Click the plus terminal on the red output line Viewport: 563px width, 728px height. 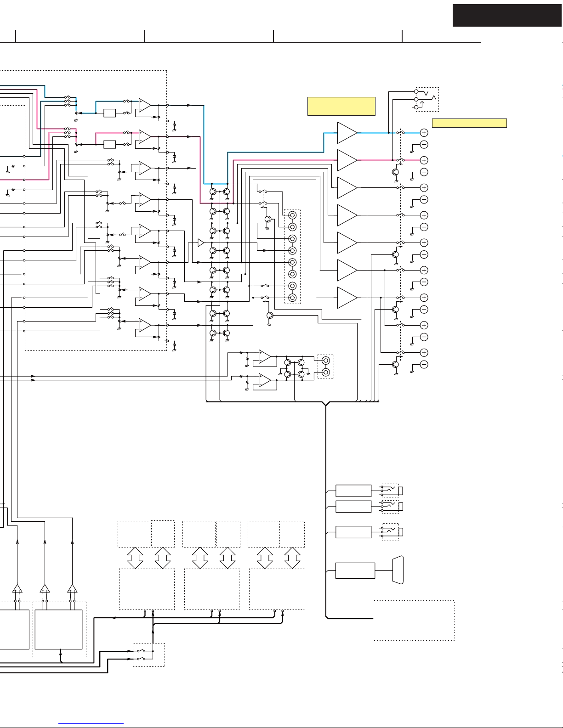click(424, 160)
